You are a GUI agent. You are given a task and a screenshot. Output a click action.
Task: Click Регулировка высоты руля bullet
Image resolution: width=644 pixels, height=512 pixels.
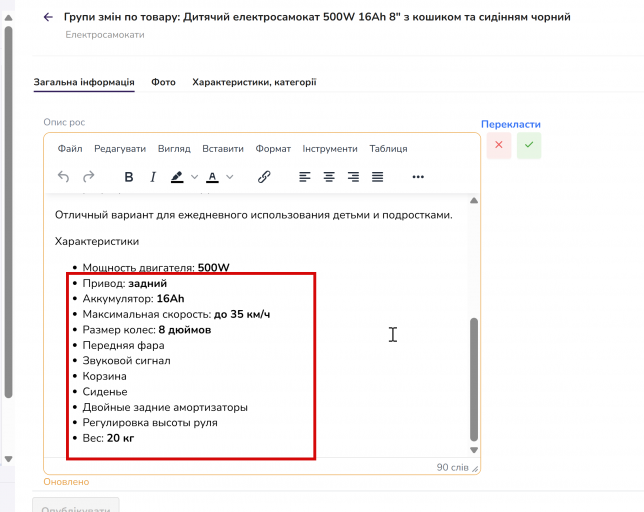pyautogui.click(x=150, y=422)
